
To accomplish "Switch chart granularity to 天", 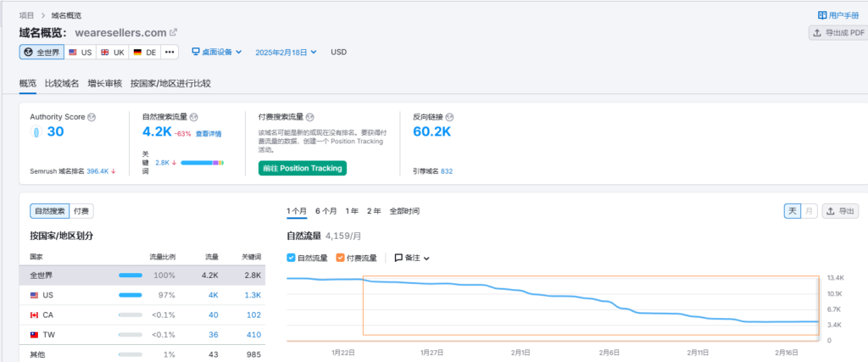I will 792,211.
